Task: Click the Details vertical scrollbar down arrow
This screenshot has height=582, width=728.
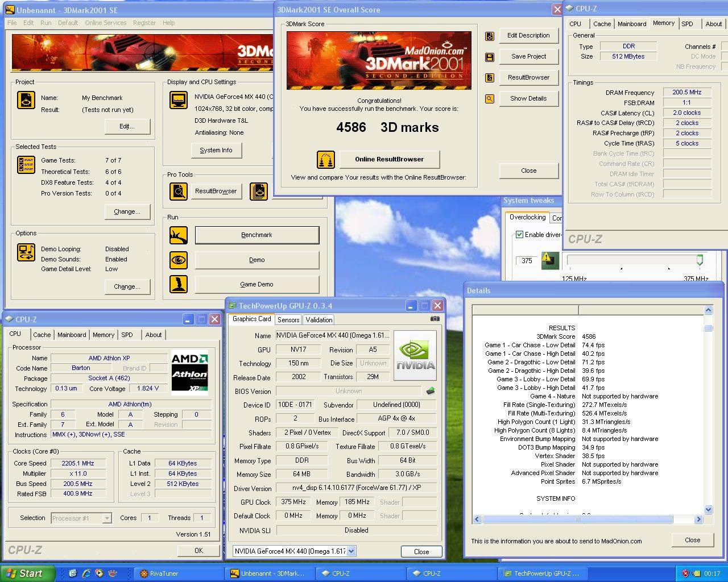Action: 708,510
